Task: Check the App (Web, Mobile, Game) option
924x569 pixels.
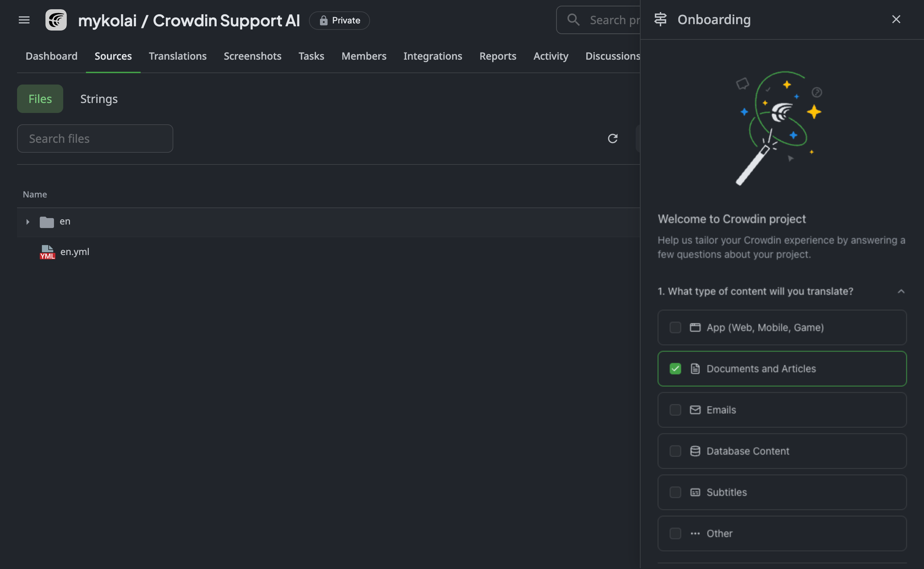Action: tap(782, 327)
